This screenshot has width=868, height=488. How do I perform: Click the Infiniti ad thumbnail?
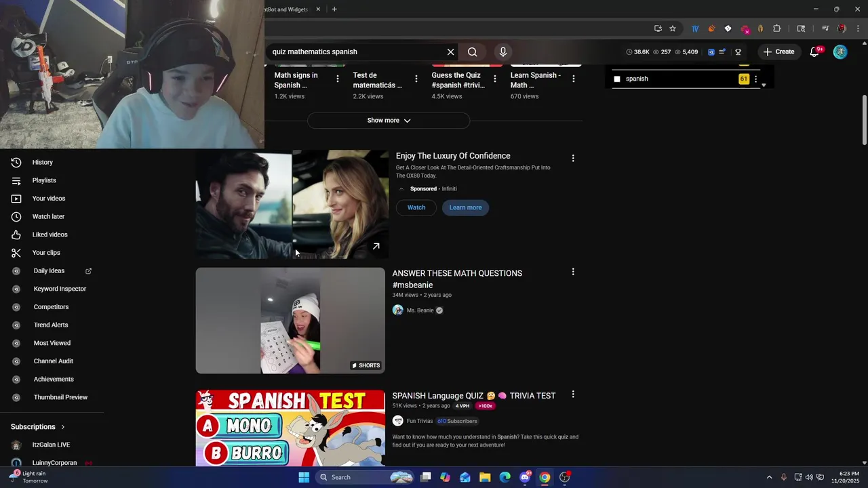click(292, 205)
